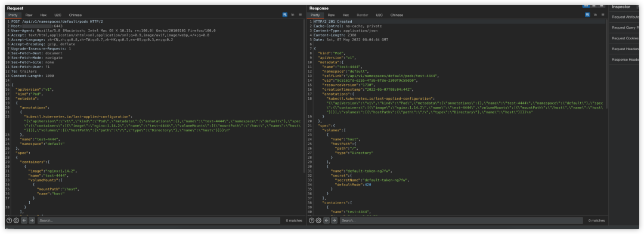
Task: Click "image":"nginx:1.14.2" in Request body
Action: [52, 171]
